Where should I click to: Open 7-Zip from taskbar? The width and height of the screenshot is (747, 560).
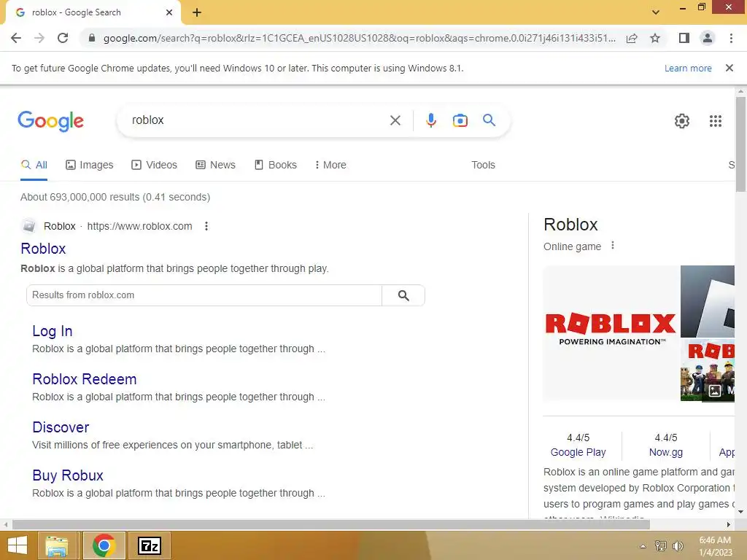150,545
